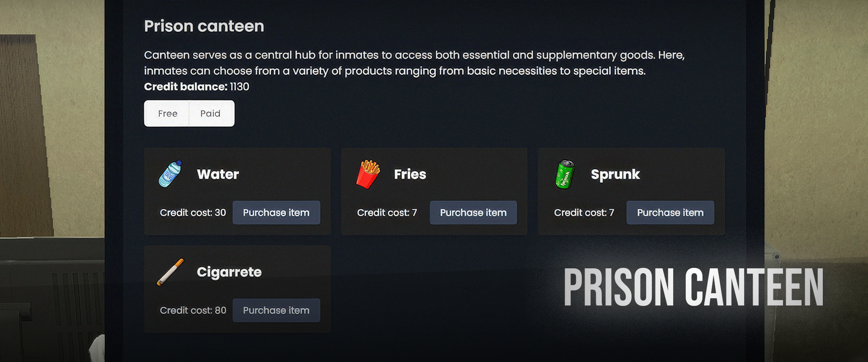Switch to the Paid items tab
The image size is (868, 362).
210,114
